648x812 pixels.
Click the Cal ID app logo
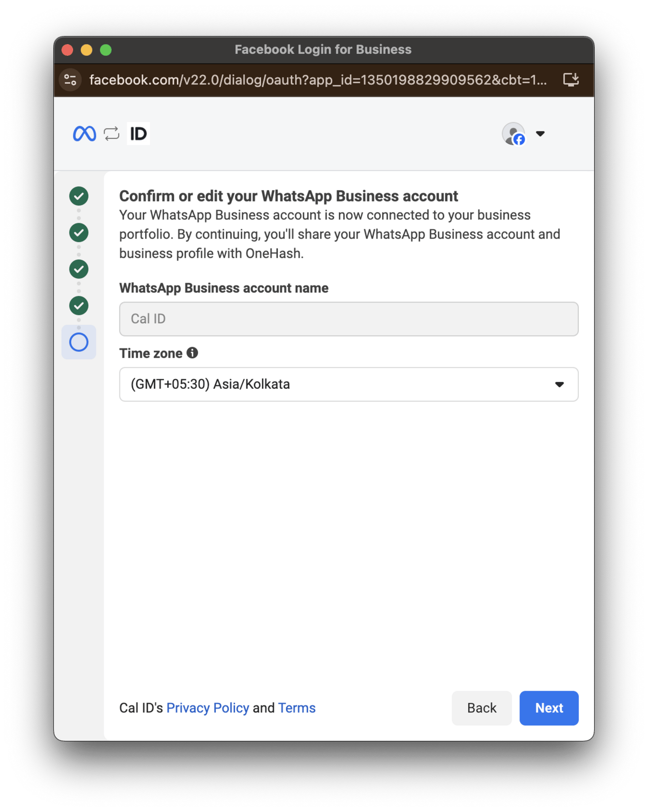(x=138, y=133)
